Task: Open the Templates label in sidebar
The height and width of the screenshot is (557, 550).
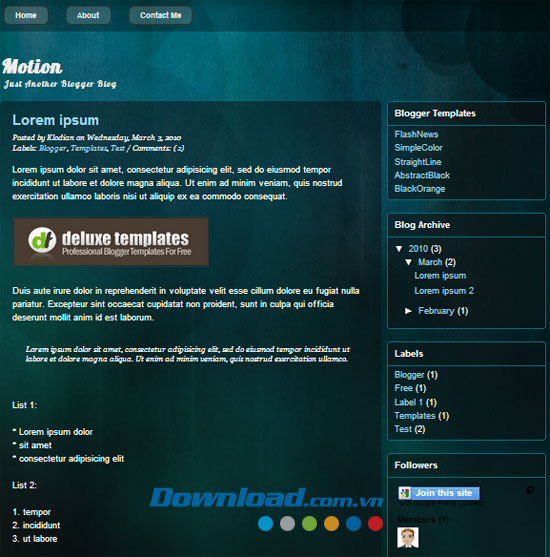Action: [x=415, y=416]
